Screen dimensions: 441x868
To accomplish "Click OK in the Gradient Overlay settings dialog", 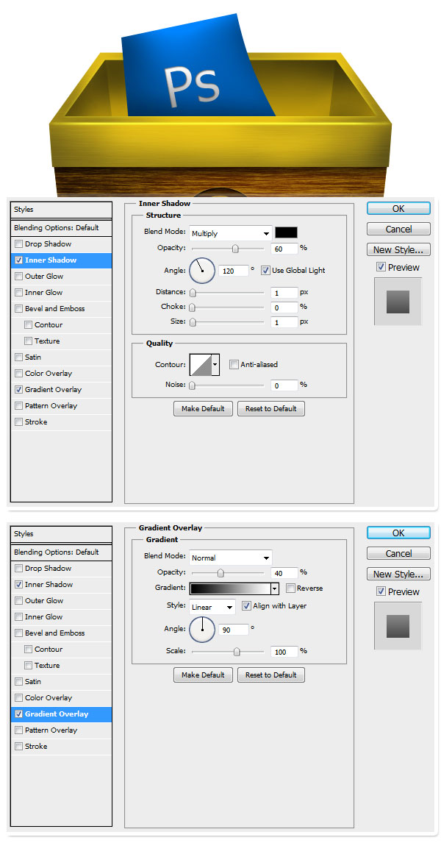I will click(398, 533).
